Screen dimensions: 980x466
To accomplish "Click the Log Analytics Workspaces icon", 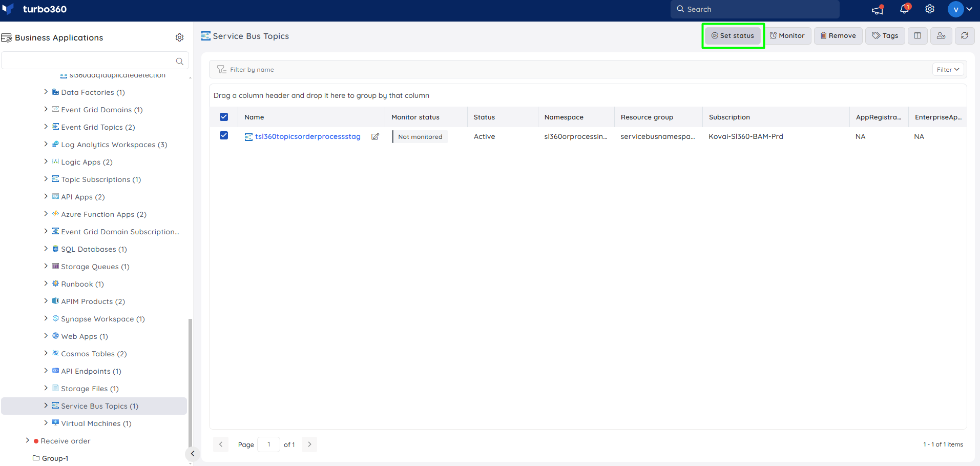I will pyautogui.click(x=55, y=145).
